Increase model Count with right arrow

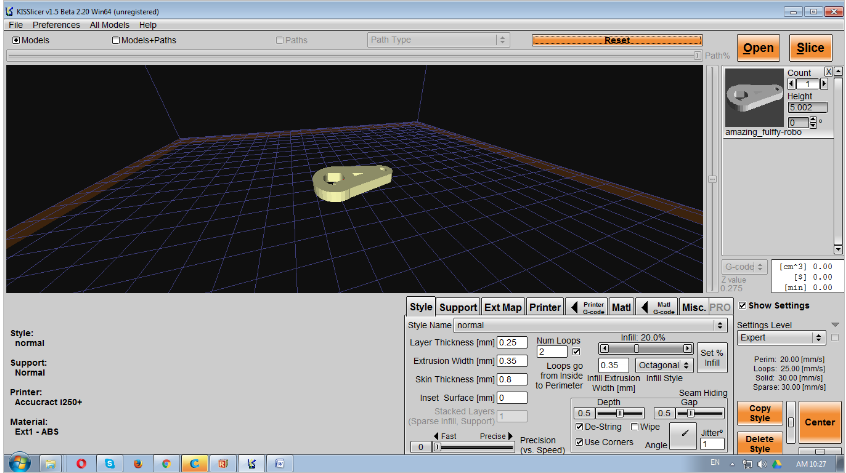point(824,84)
